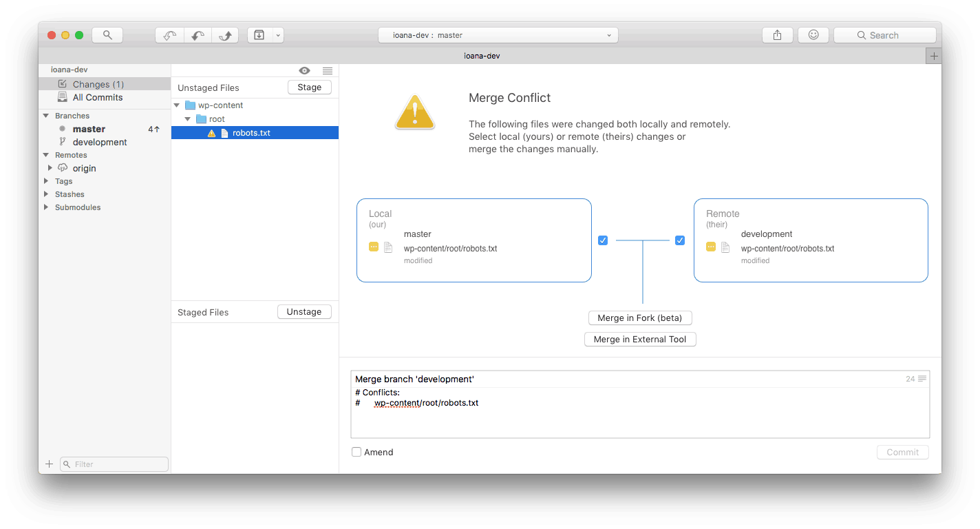
Task: Click the development branch fork icon
Action: pos(63,141)
